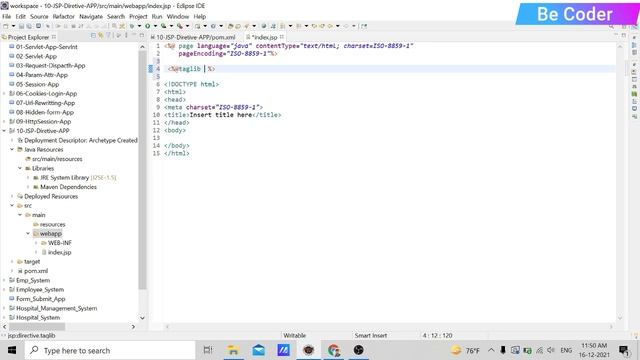Collapse the main folder

point(20,215)
